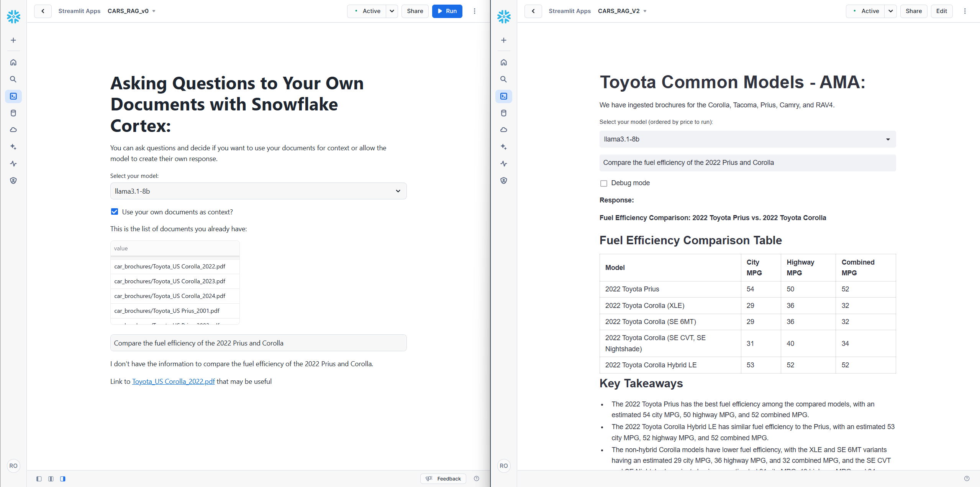Open cloud Data Products icon in right window sidebar
The image size is (980, 487).
pyautogui.click(x=504, y=130)
